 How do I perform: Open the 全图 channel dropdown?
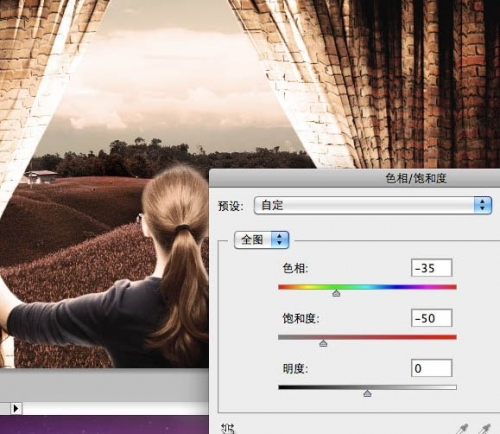coord(261,240)
